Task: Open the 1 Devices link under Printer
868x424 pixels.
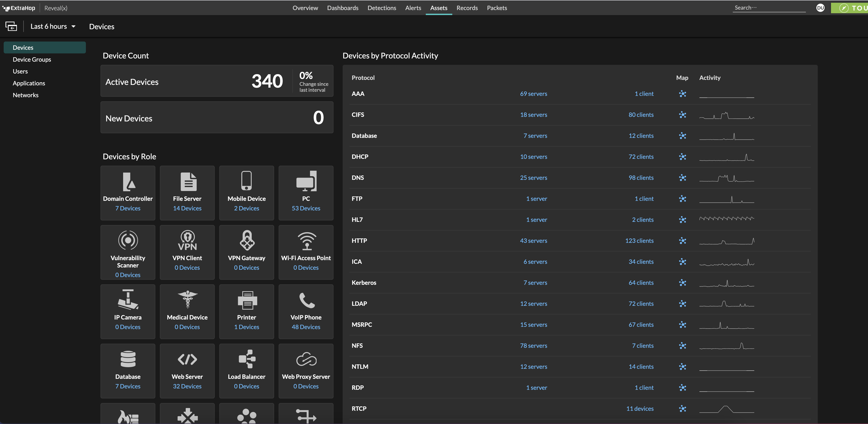Action: pyautogui.click(x=247, y=327)
